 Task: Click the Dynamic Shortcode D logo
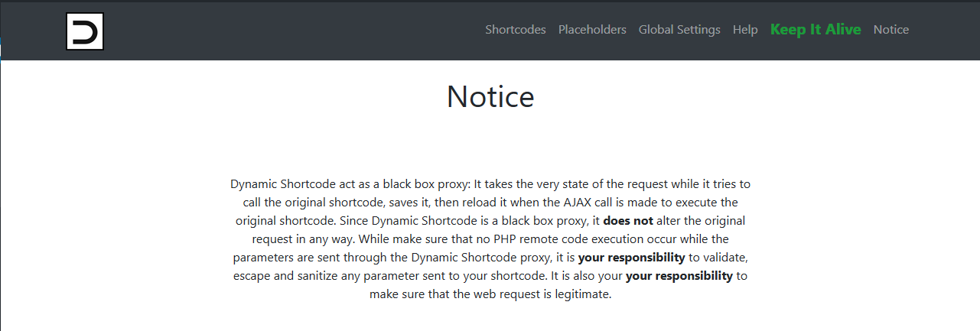pos(85,31)
